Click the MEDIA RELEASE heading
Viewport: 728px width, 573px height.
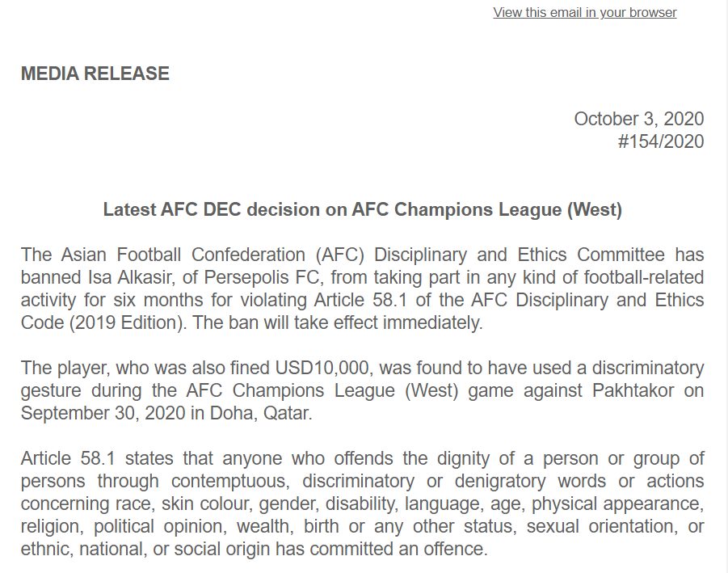95,74
